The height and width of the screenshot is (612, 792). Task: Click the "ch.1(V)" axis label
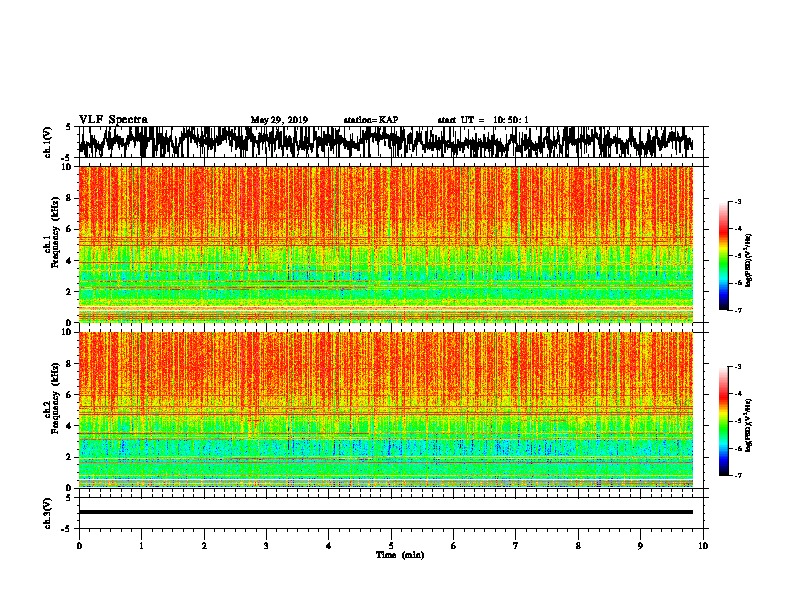click(x=48, y=142)
